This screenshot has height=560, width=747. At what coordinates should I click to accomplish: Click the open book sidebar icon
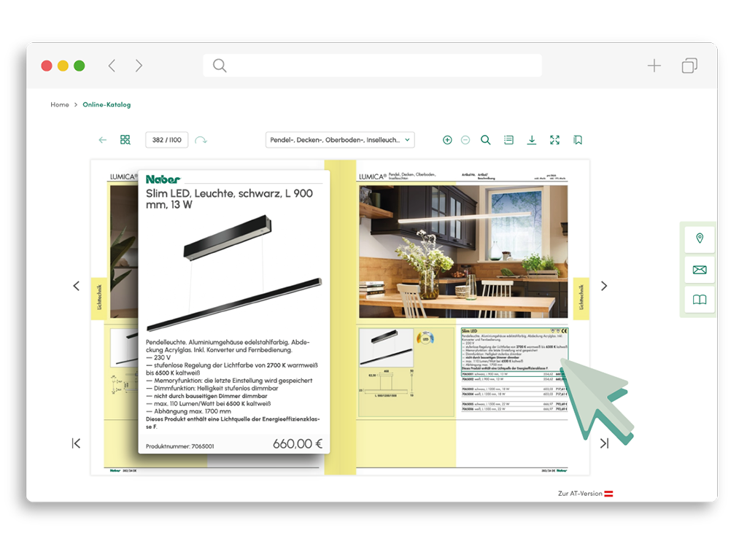[x=700, y=300]
